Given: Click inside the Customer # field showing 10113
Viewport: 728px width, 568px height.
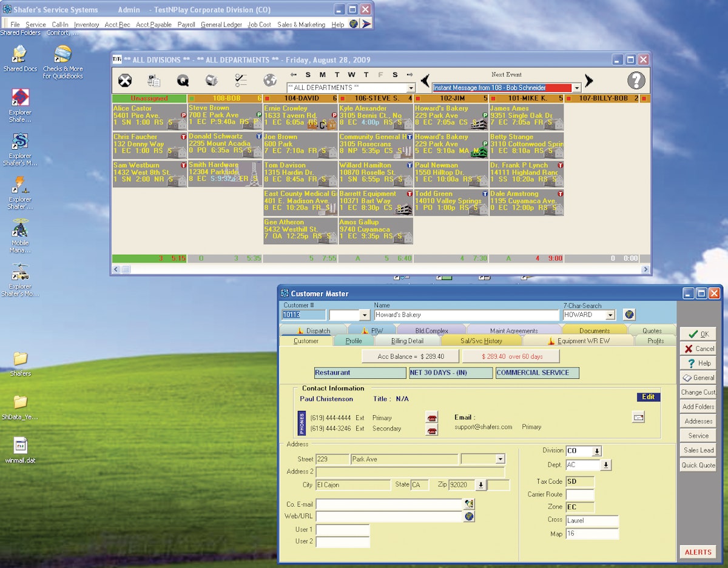Looking at the screenshot, I should pos(303,315).
